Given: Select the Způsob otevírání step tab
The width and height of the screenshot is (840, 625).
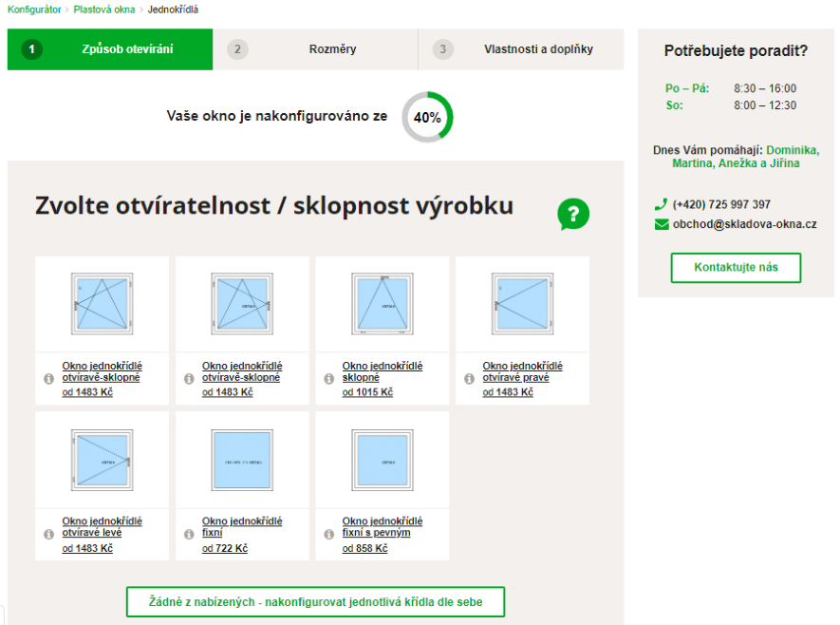Looking at the screenshot, I should click(x=110, y=49).
